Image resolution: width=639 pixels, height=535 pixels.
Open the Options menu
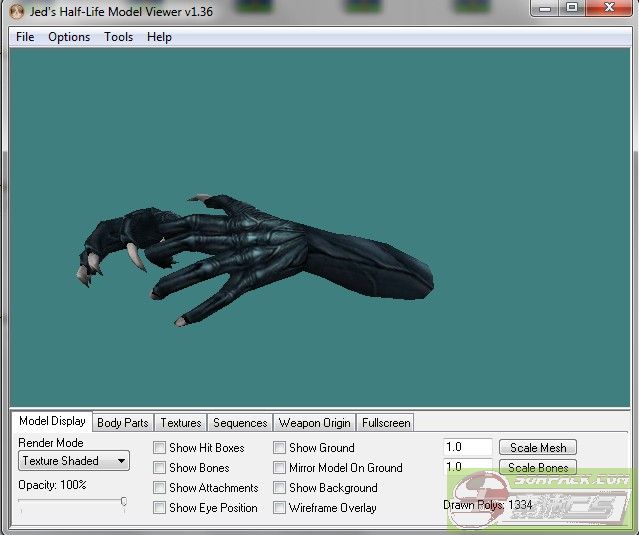point(69,37)
